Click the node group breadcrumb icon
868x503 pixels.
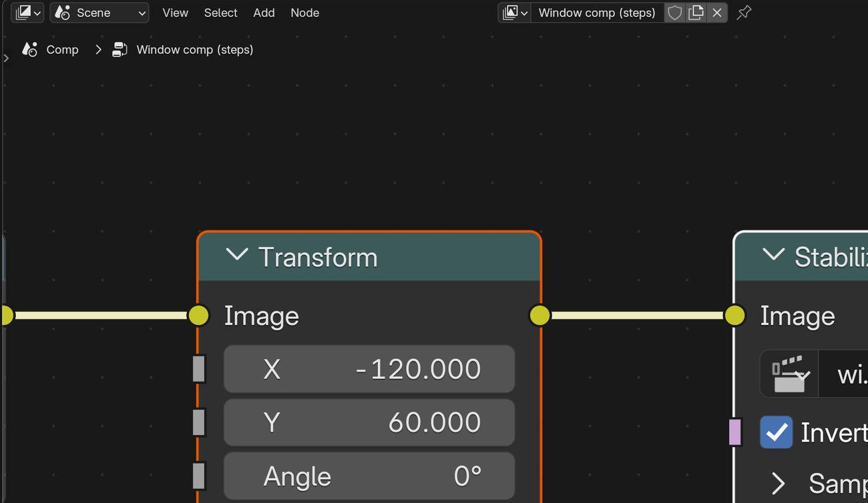(x=120, y=49)
